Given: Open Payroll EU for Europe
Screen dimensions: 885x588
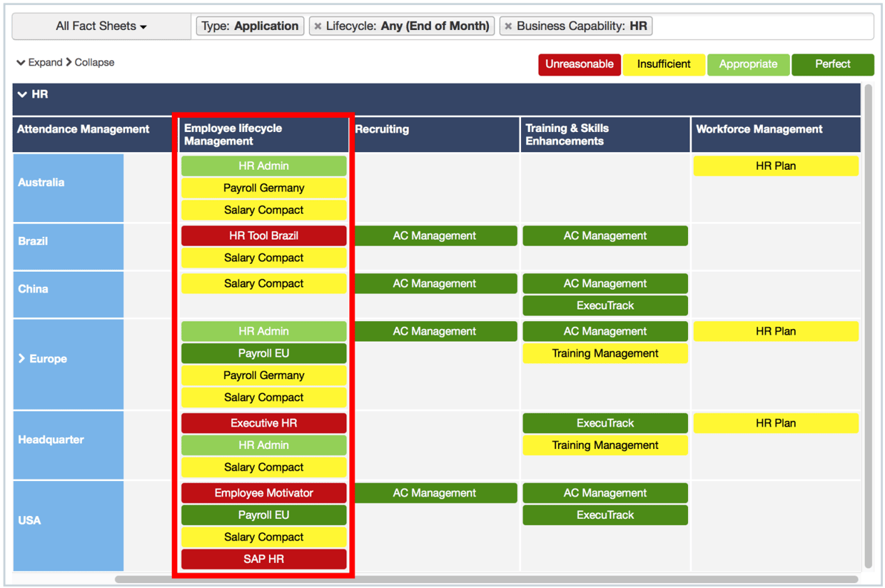Looking at the screenshot, I should click(263, 353).
